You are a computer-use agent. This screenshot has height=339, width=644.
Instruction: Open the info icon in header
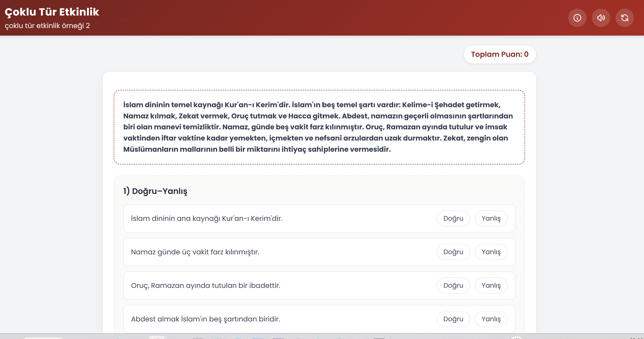click(577, 18)
